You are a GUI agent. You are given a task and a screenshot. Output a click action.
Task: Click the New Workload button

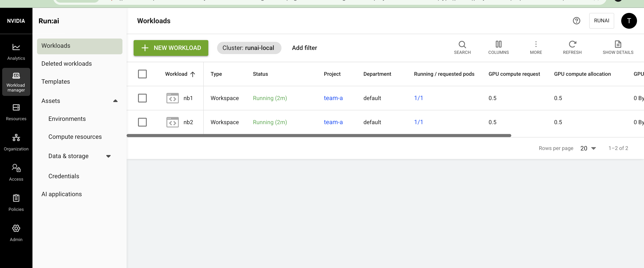coord(171,48)
